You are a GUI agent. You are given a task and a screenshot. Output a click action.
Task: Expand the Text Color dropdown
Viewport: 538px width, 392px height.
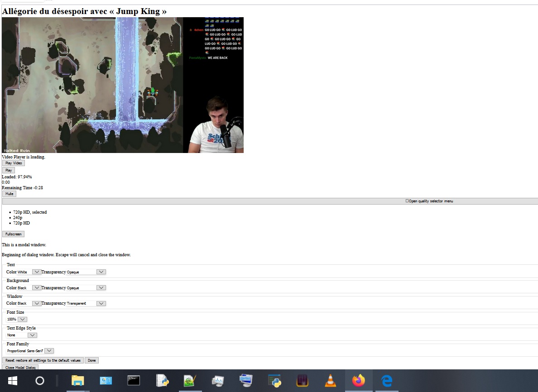tap(37, 272)
